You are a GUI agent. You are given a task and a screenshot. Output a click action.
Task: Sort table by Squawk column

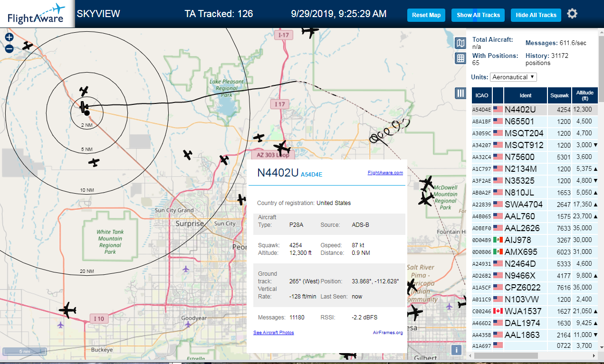(x=559, y=95)
